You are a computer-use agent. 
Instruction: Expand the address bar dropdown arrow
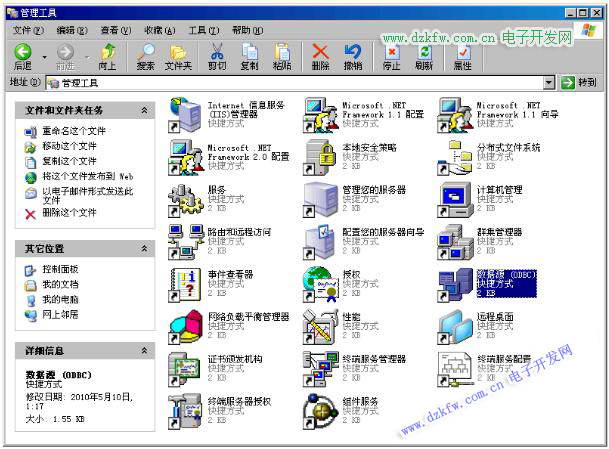click(549, 83)
